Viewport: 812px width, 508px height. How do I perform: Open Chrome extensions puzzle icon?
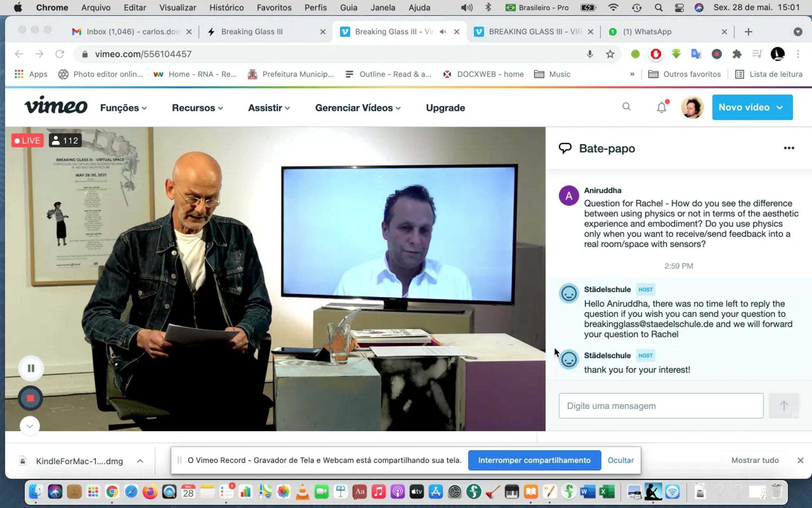[x=737, y=54]
